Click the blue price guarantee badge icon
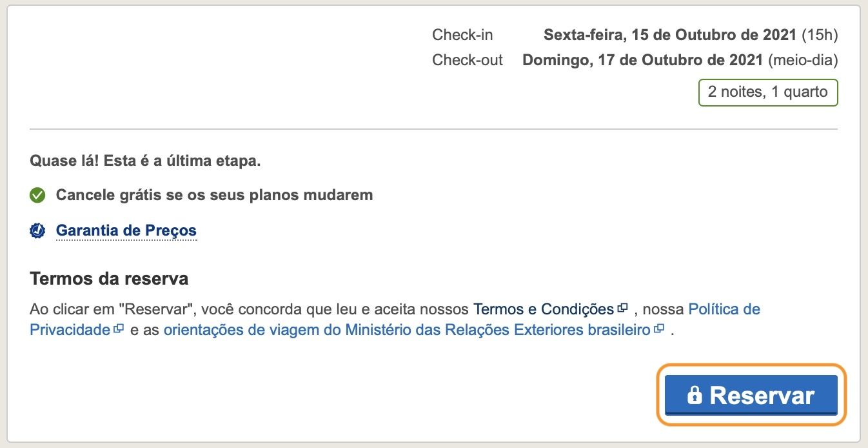 click(x=37, y=230)
